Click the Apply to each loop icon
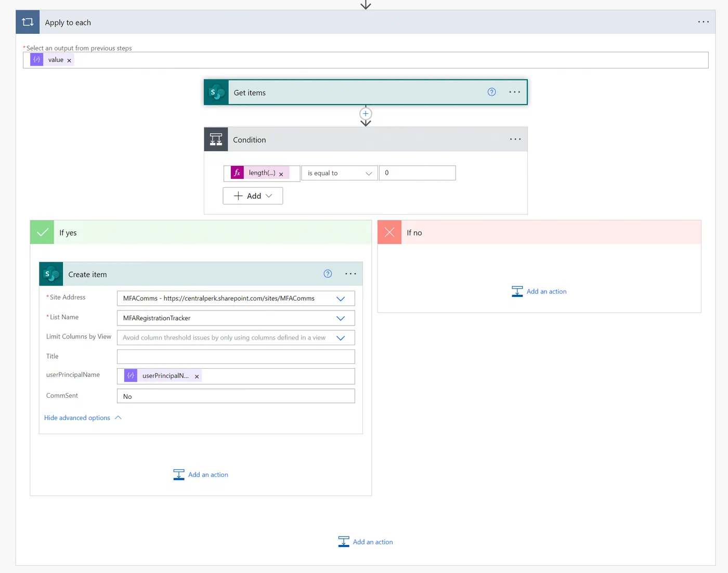Image resolution: width=728 pixels, height=573 pixels. pyautogui.click(x=28, y=22)
